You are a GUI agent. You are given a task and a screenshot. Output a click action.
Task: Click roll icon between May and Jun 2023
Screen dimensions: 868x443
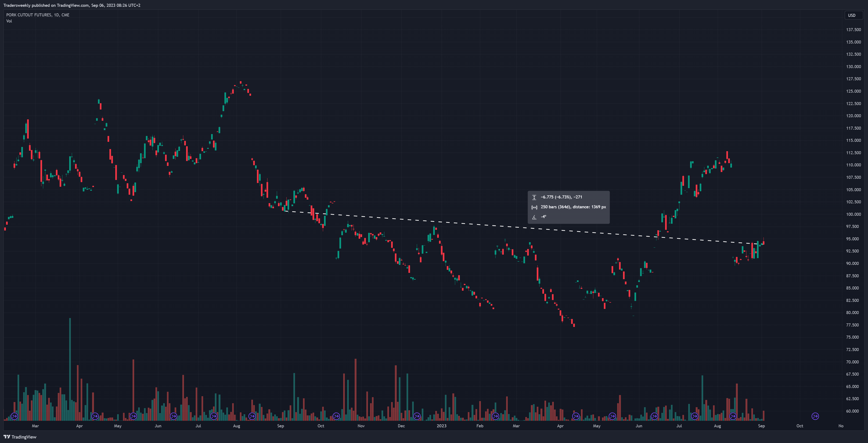(612, 416)
